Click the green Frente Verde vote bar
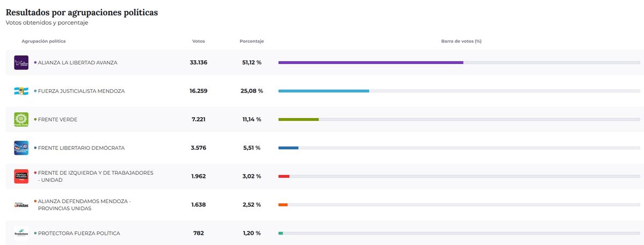 298,120
